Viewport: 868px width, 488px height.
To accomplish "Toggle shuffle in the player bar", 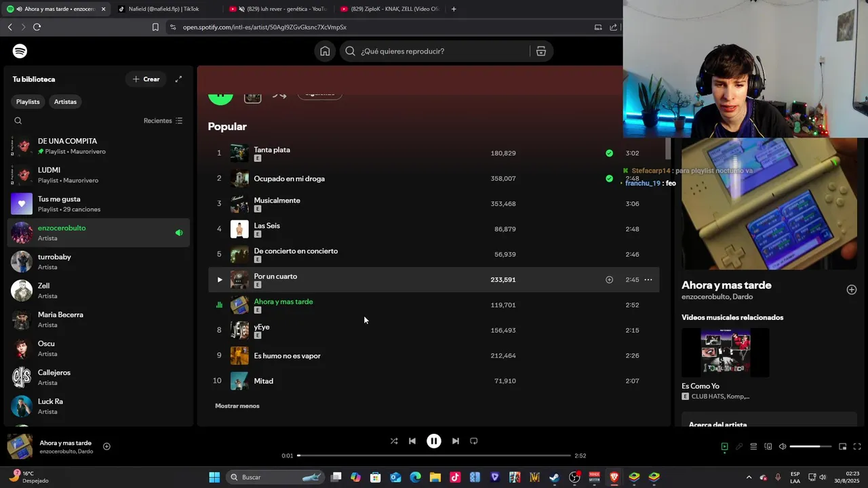I will click(394, 441).
